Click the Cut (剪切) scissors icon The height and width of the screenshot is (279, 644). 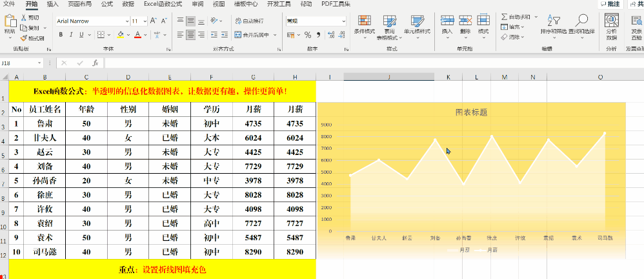pyautogui.click(x=23, y=17)
